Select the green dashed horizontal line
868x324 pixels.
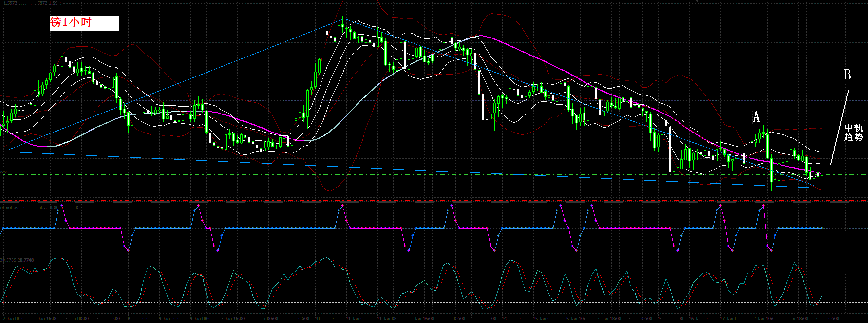click(x=434, y=174)
